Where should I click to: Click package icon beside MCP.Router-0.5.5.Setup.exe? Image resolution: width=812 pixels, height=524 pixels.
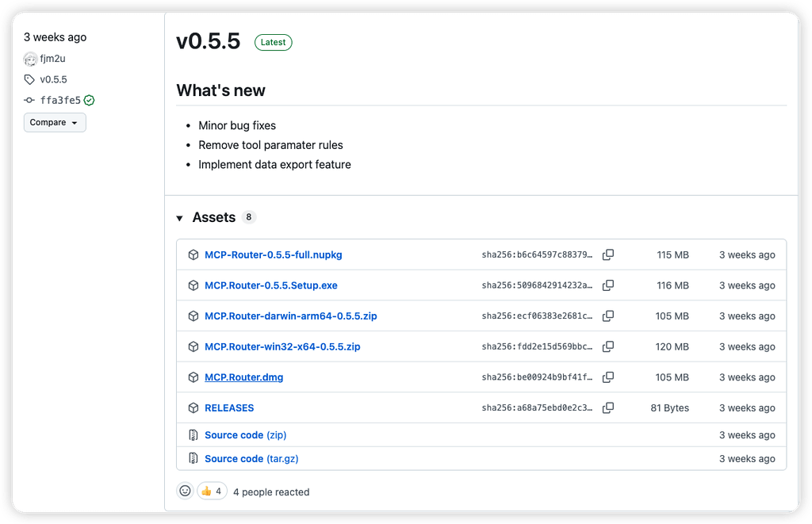point(193,285)
